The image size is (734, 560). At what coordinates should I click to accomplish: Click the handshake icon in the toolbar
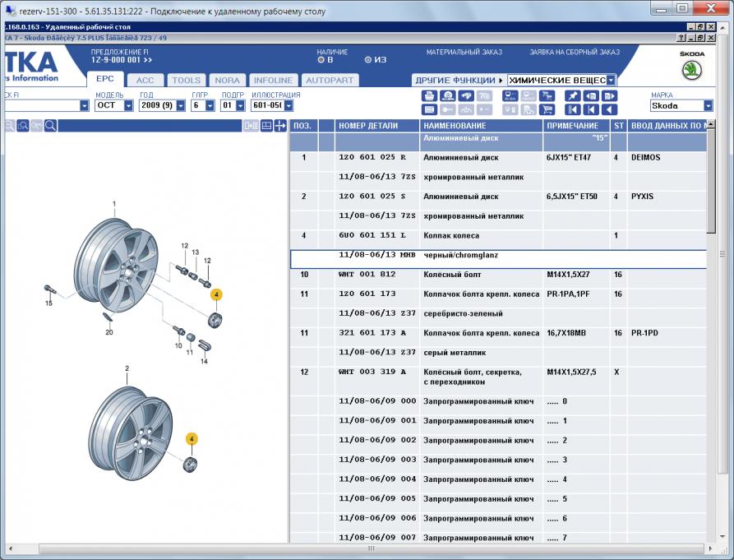[x=466, y=96]
